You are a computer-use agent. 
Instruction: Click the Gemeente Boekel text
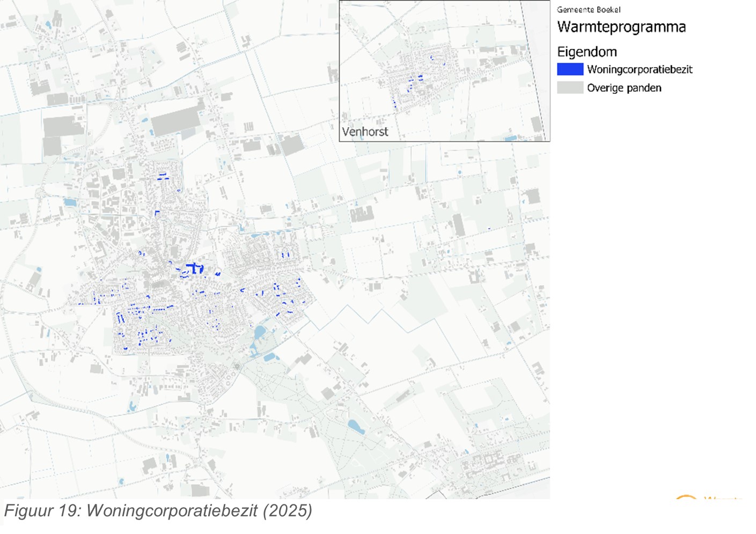click(589, 10)
